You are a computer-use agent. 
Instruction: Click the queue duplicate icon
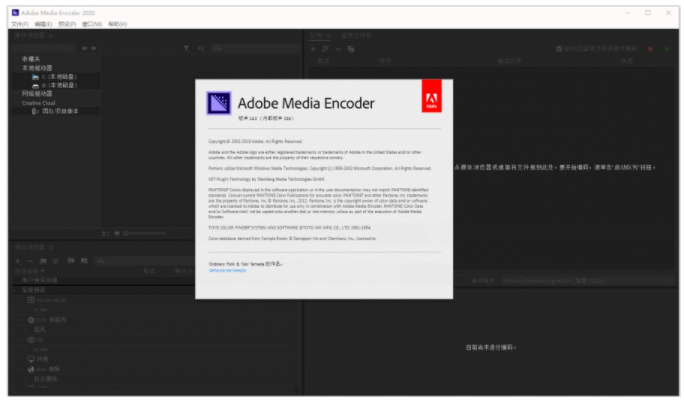351,49
